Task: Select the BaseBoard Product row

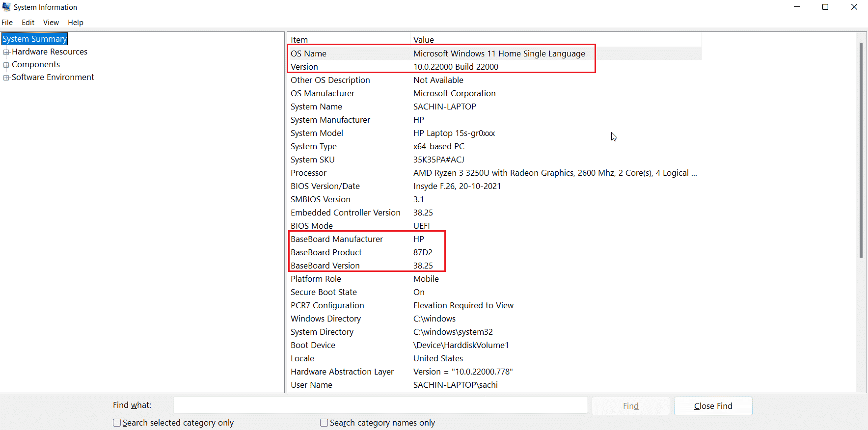Action: (494, 252)
